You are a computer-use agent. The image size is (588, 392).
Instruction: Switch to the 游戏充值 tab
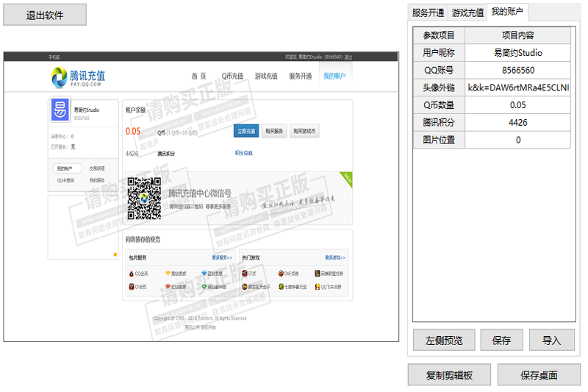[467, 13]
